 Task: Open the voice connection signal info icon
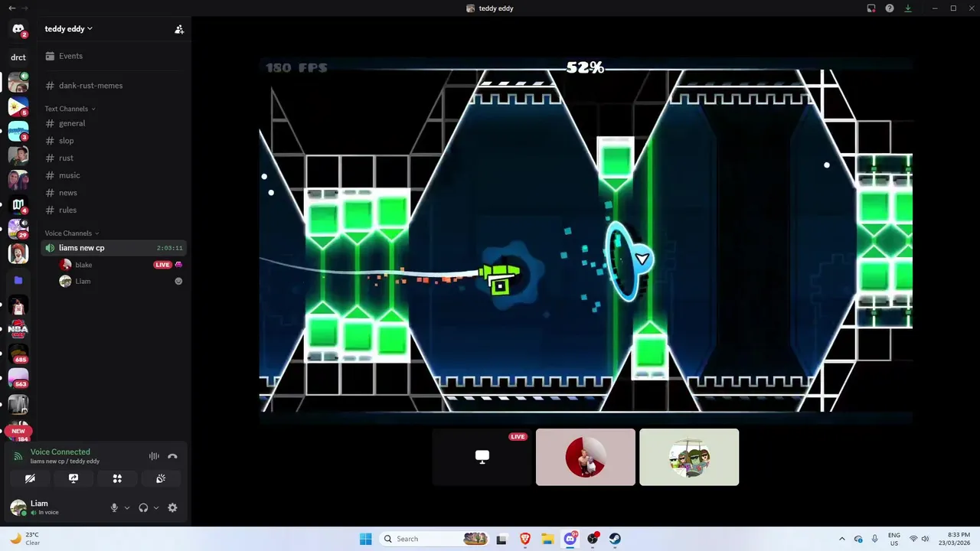click(18, 456)
